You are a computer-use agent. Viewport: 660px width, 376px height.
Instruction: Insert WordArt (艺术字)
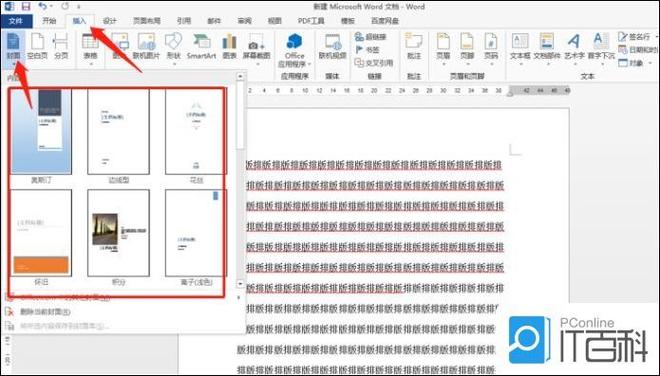(x=574, y=46)
